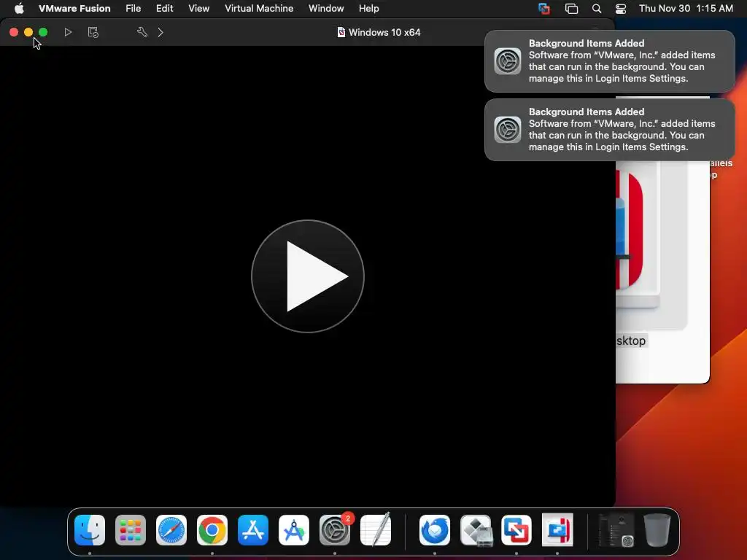Click the small play toolbar icon
This screenshot has height=560, width=747.
pos(68,32)
